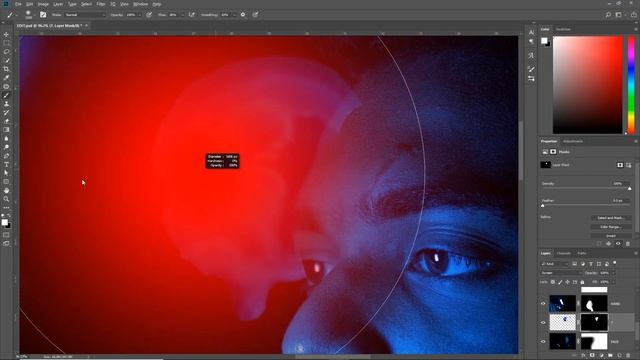Click the foreground color swatch in toolbar
This screenshot has width=640, height=360.
click(x=4, y=222)
